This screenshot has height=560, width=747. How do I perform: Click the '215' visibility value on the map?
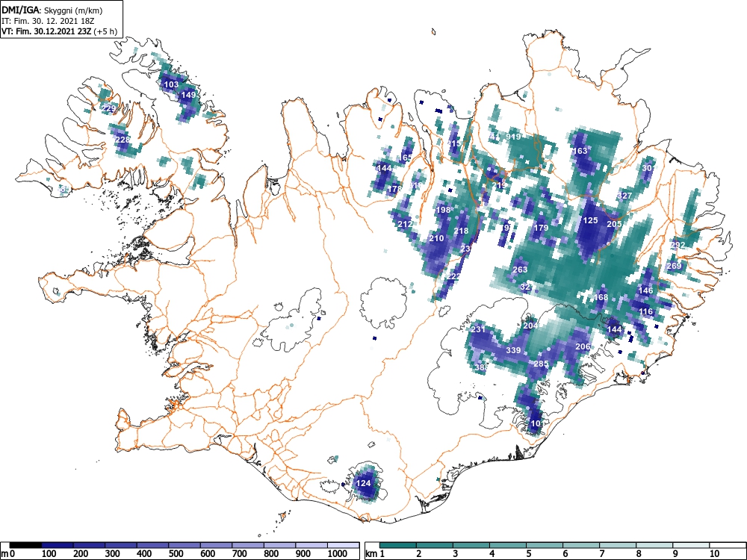coord(454,143)
